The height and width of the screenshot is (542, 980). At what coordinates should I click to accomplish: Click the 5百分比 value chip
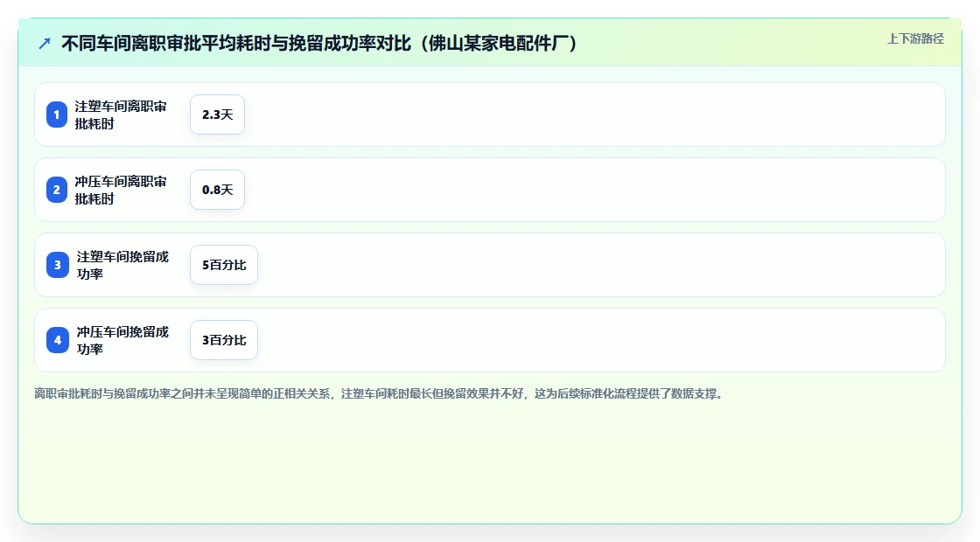224,265
